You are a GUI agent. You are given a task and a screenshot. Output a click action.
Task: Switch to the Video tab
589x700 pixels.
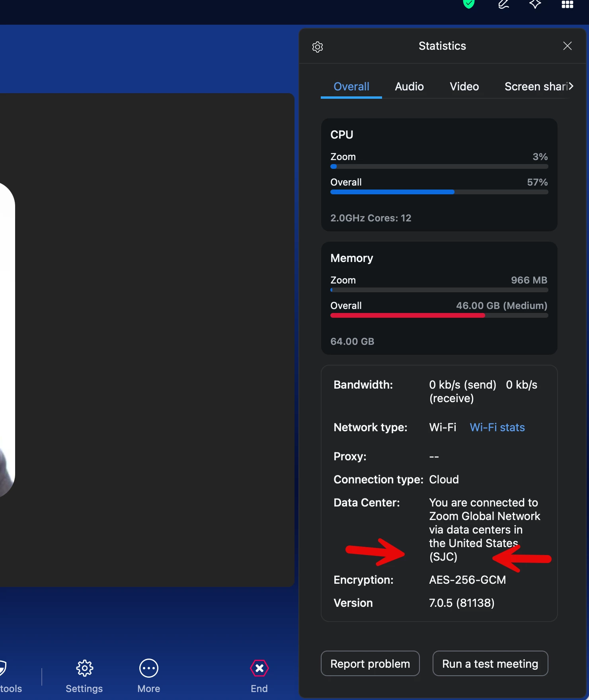464,86
